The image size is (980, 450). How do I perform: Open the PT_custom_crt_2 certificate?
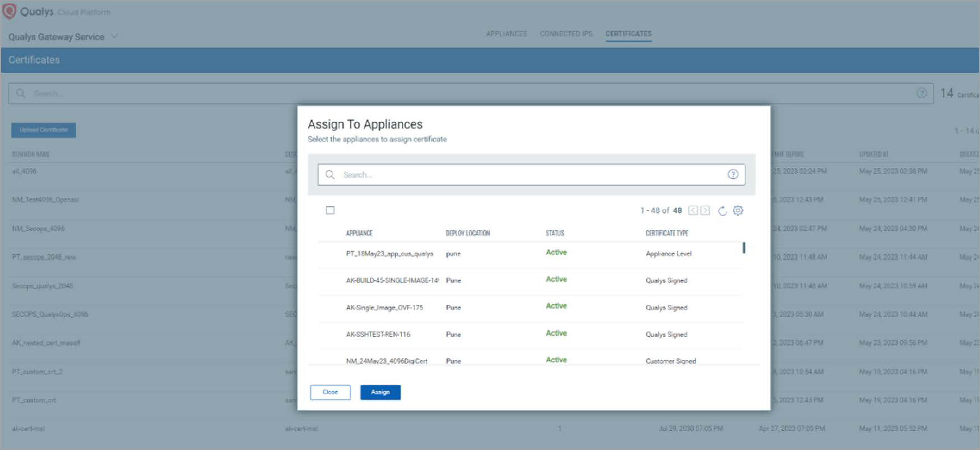(37, 372)
